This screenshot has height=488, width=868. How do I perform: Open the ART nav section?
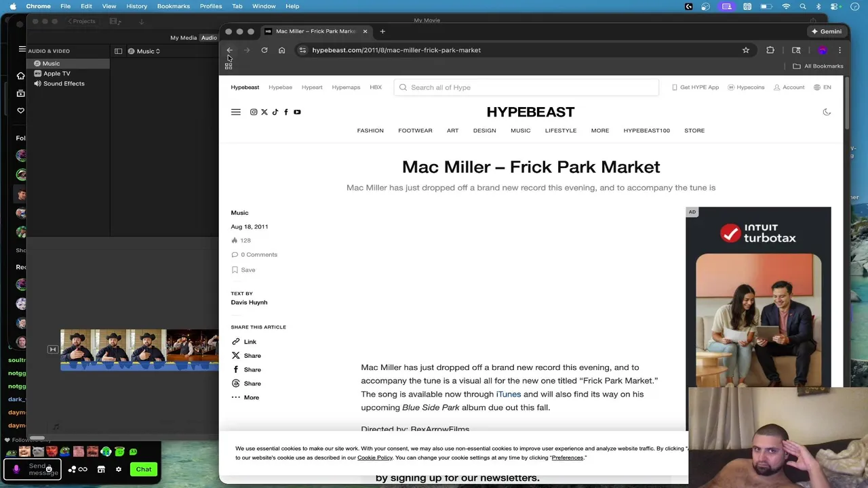452,131
